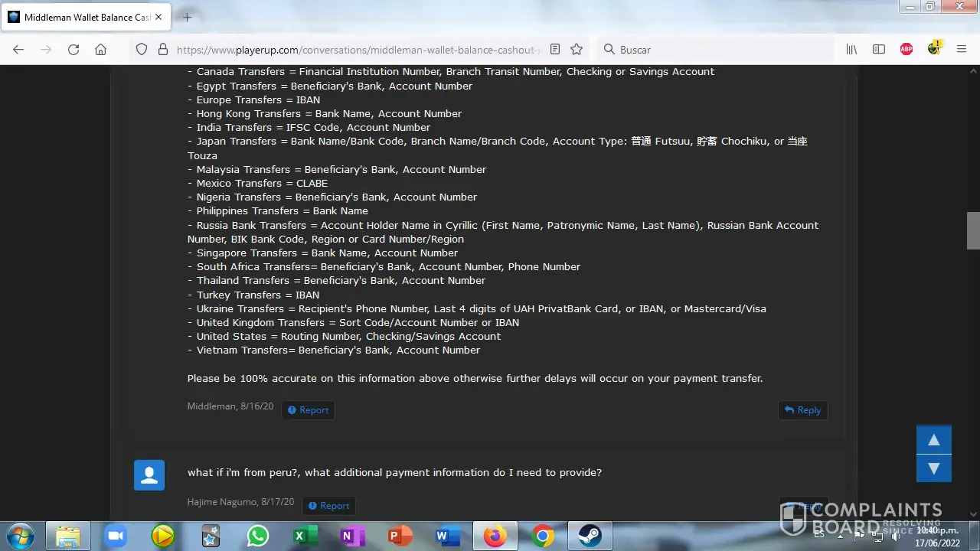Show the sidebar panel in Firefox
This screenshot has height=551, width=980.
[879, 49]
